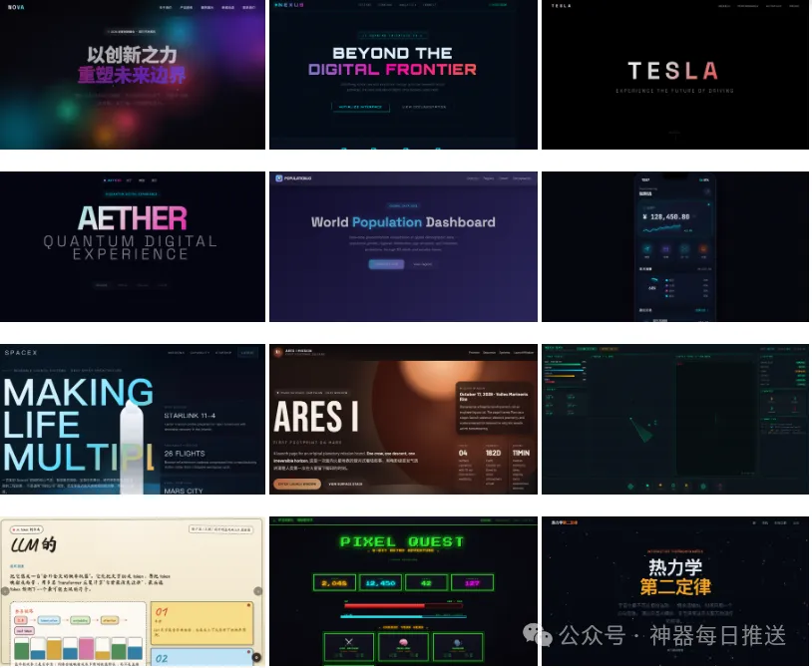Click the MARS CITY entry on the SpaceX page

(184, 491)
